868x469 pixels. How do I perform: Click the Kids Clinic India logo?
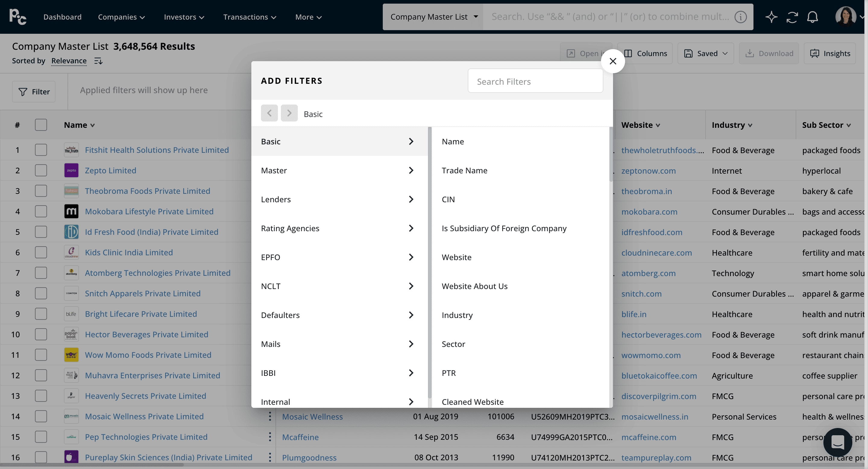(x=71, y=253)
